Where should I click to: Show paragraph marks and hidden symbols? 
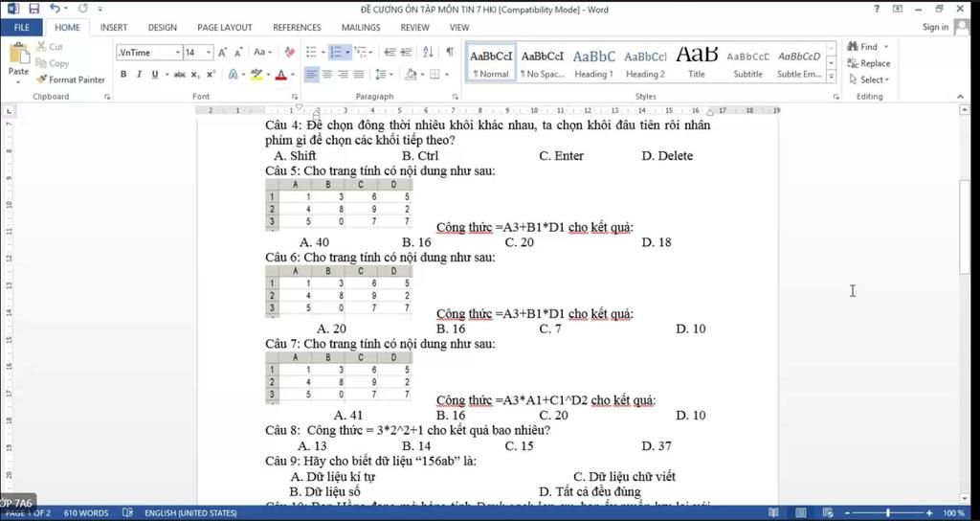450,53
